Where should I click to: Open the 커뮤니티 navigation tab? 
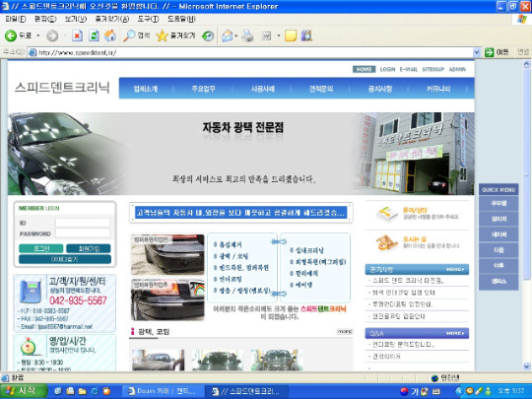click(438, 89)
